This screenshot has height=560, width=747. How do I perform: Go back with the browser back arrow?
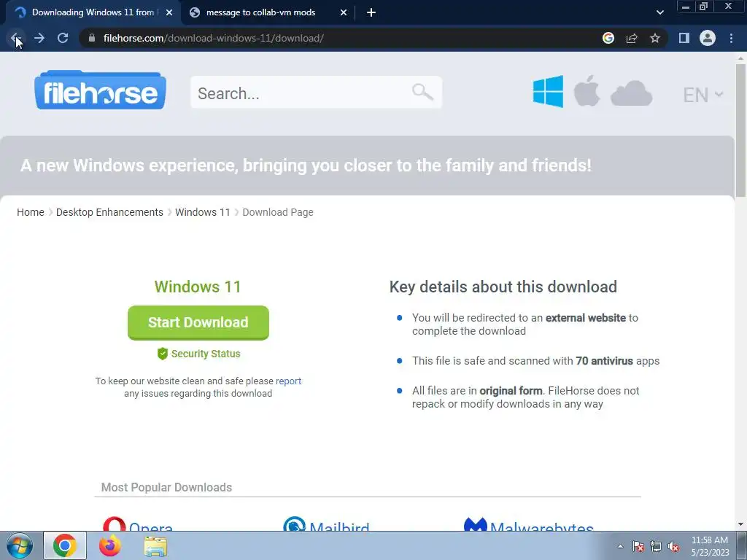click(16, 38)
